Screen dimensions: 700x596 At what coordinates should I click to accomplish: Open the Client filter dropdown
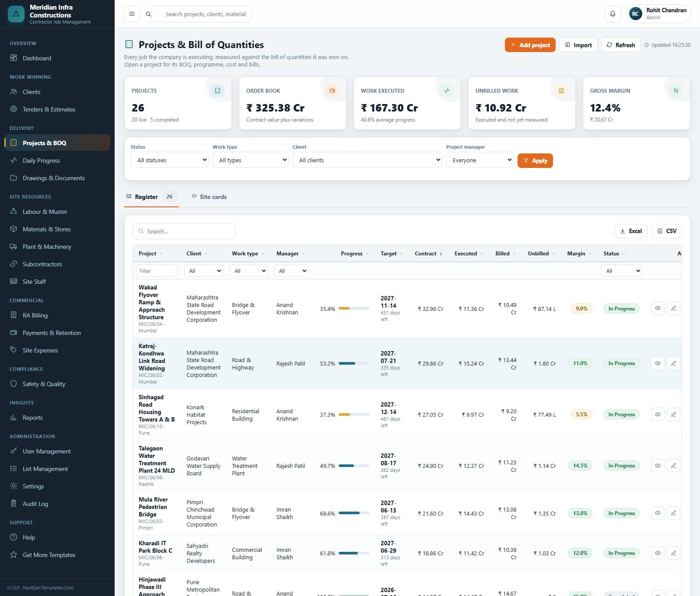pyautogui.click(x=367, y=160)
